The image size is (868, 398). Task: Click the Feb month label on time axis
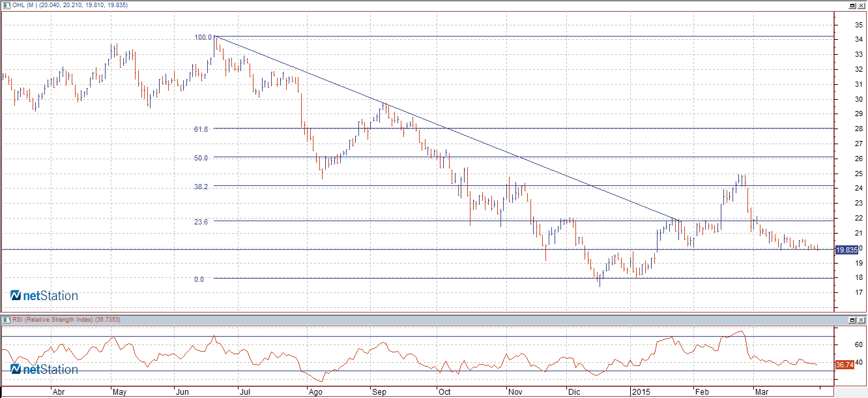point(701,393)
